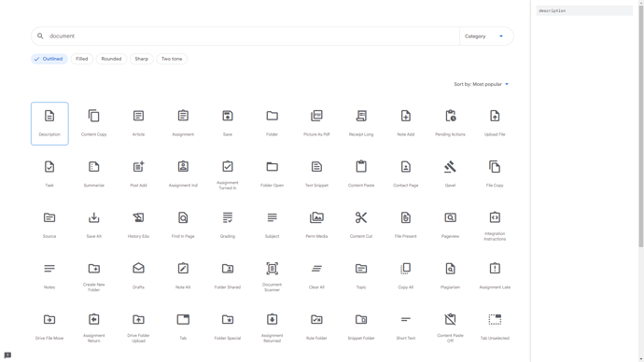Image resolution: width=644 pixels, height=362 pixels.
Task: Select the Content Cut scissors icon
Action: 361,217
